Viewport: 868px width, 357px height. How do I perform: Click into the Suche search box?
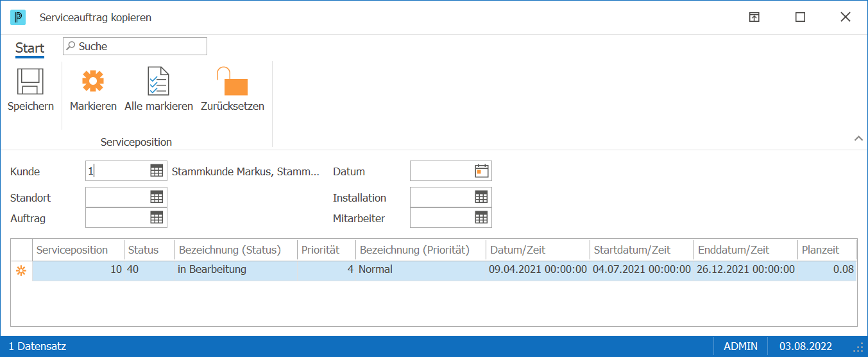click(x=135, y=46)
